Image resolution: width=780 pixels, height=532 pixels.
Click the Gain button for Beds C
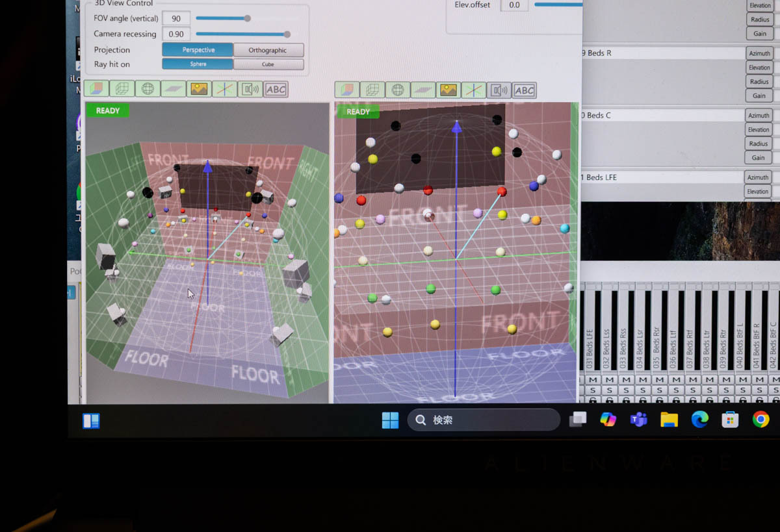[759, 158]
